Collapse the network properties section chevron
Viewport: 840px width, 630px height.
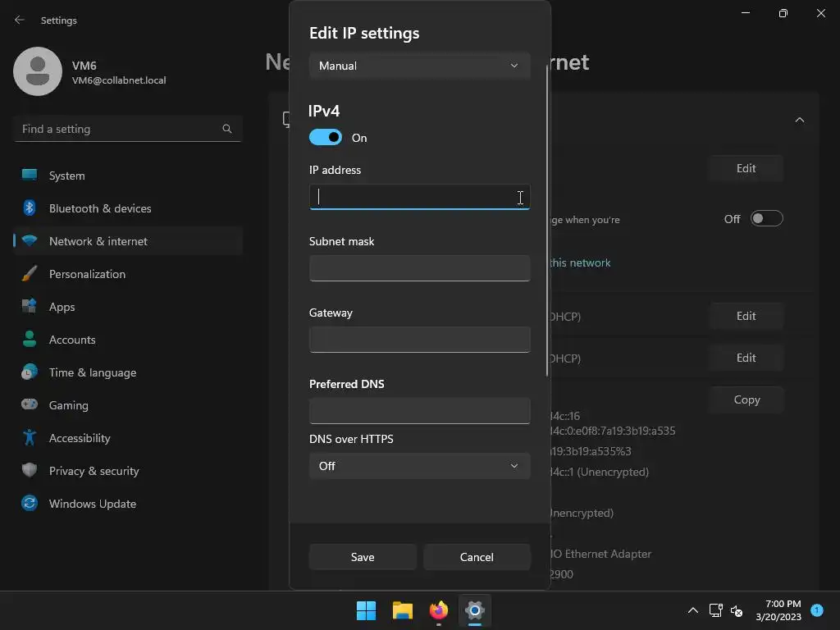799,120
